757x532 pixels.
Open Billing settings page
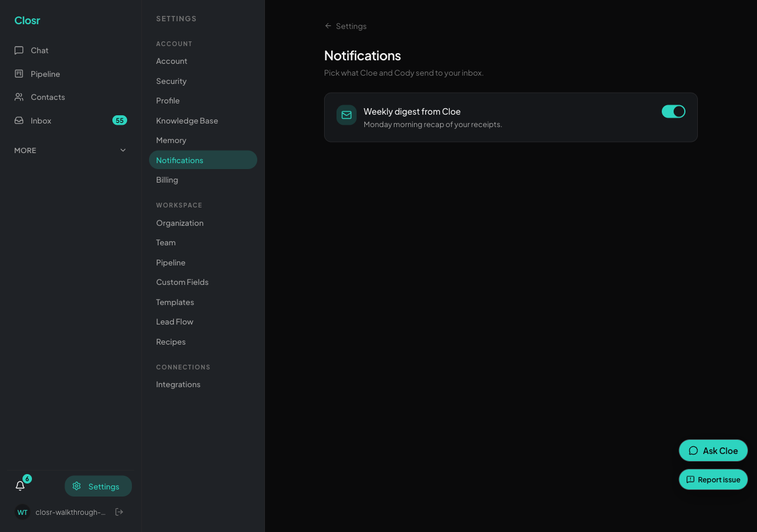[x=203, y=180]
